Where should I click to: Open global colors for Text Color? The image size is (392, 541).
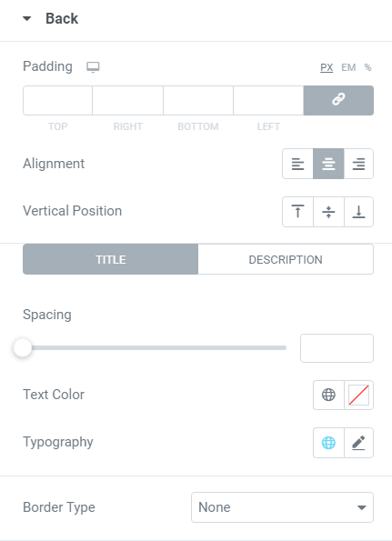tap(328, 395)
